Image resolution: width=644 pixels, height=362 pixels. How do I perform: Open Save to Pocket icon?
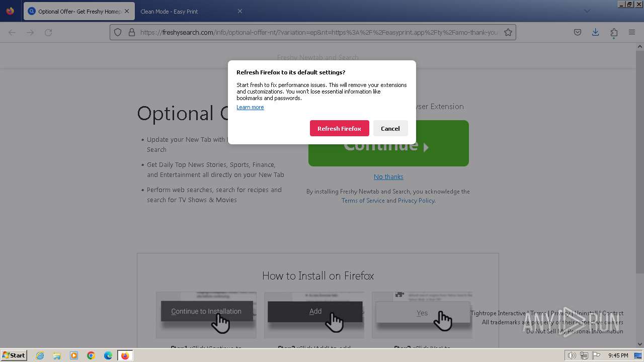pyautogui.click(x=578, y=32)
